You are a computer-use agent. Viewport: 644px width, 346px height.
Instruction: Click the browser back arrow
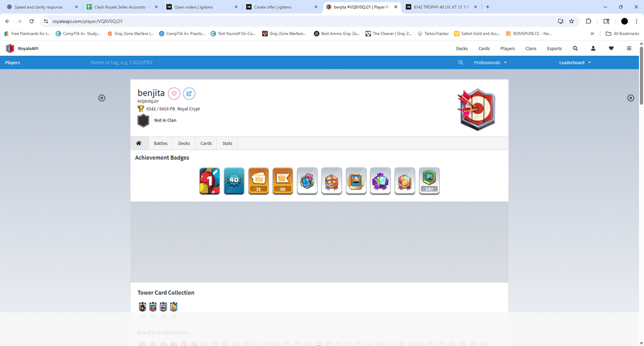point(8,21)
